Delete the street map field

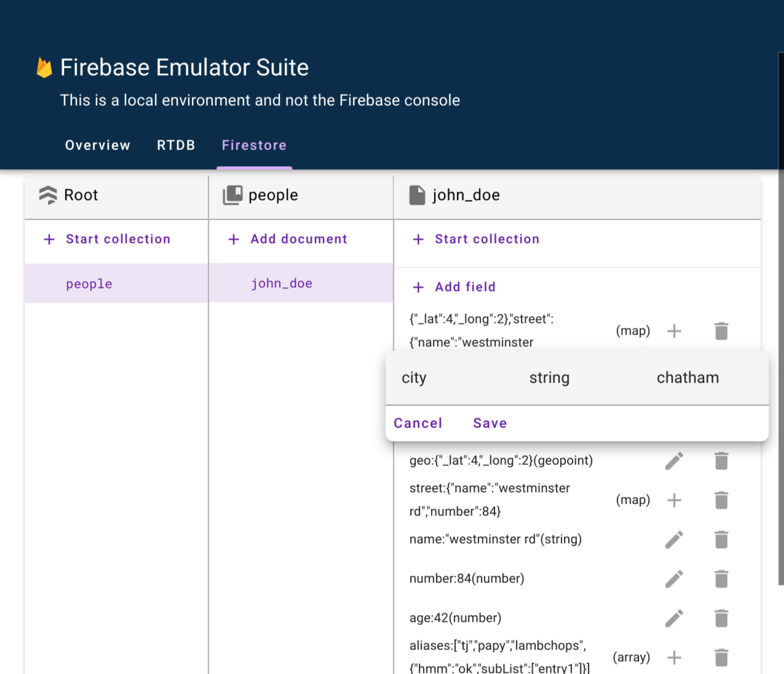(x=721, y=500)
